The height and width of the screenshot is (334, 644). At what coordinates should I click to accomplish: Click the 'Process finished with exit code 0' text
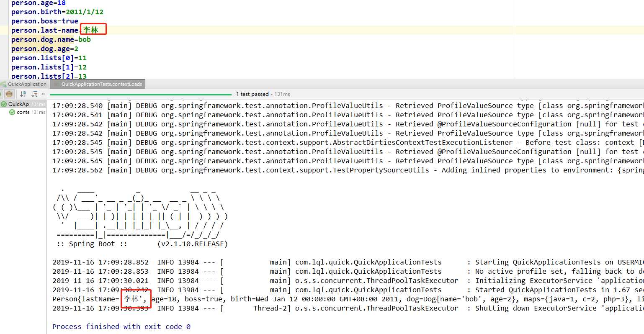(121, 326)
